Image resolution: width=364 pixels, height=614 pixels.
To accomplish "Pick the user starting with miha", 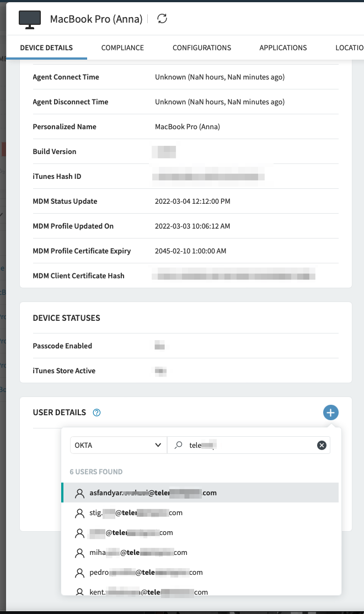I will click(138, 552).
